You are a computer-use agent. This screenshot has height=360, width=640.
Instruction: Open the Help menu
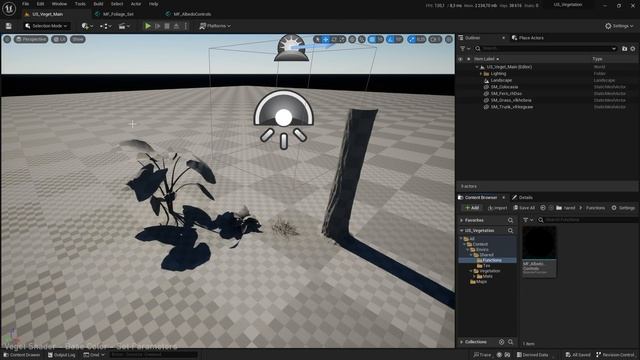click(153, 4)
